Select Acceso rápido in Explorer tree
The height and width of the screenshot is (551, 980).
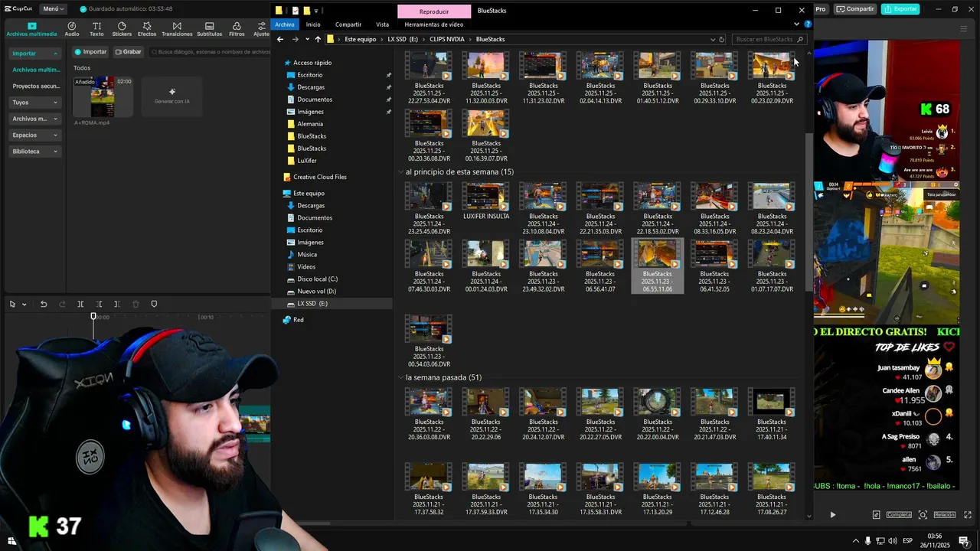(312, 63)
